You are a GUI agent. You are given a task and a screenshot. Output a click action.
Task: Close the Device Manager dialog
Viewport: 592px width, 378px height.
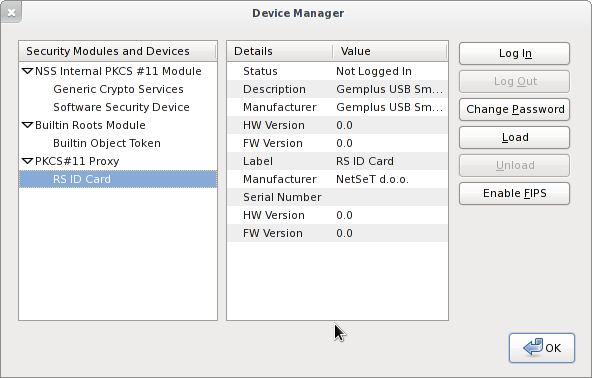pos(11,12)
